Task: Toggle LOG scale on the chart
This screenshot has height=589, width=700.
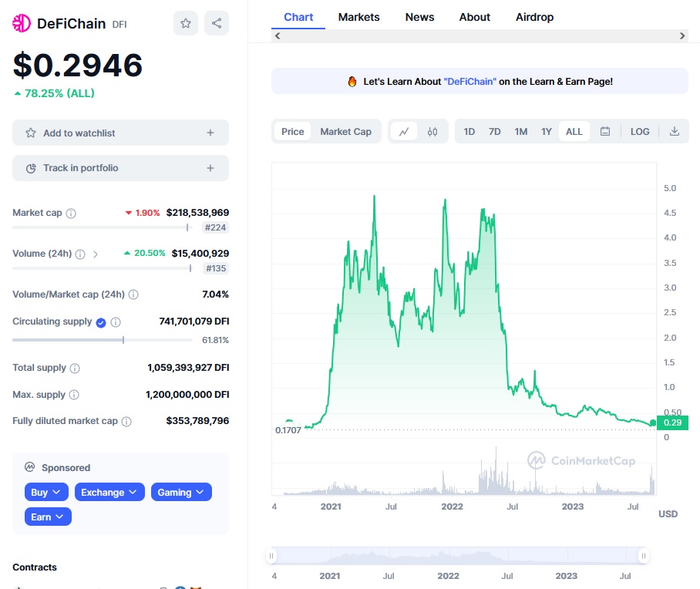Action: click(640, 132)
